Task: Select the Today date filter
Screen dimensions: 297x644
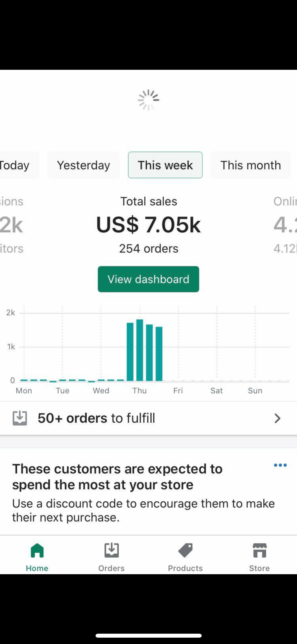Action: coord(16,165)
